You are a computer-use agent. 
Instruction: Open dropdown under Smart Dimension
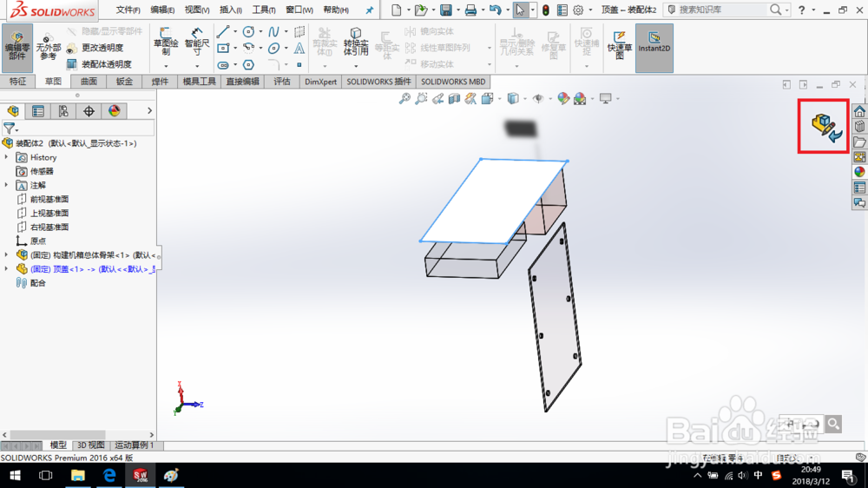point(196,67)
